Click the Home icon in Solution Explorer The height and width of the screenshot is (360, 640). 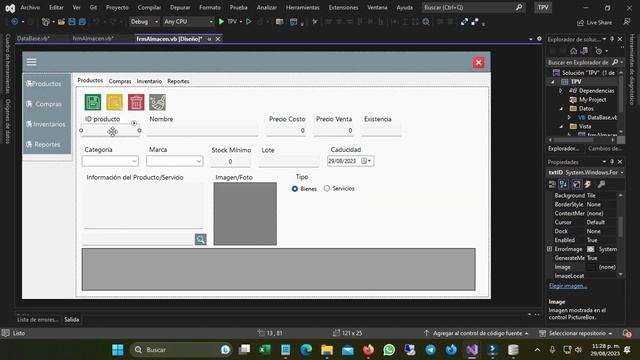[x=573, y=51]
